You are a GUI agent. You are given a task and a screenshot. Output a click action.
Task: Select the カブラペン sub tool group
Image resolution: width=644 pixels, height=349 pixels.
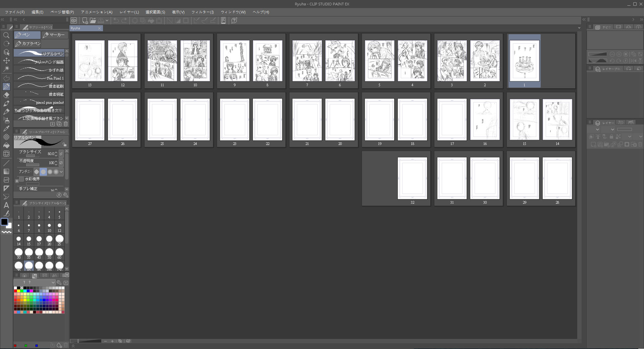[x=27, y=44]
